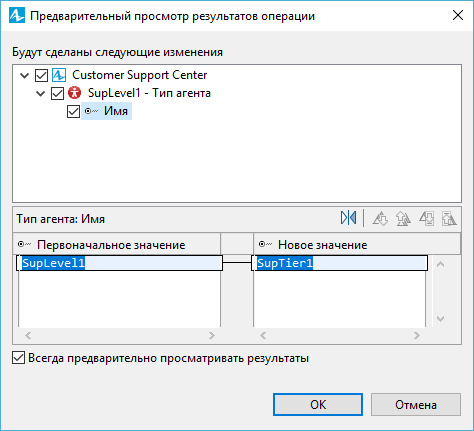Click the AnyLogic model icon beside Customer Support Center
474x431 pixels.
coord(59,75)
